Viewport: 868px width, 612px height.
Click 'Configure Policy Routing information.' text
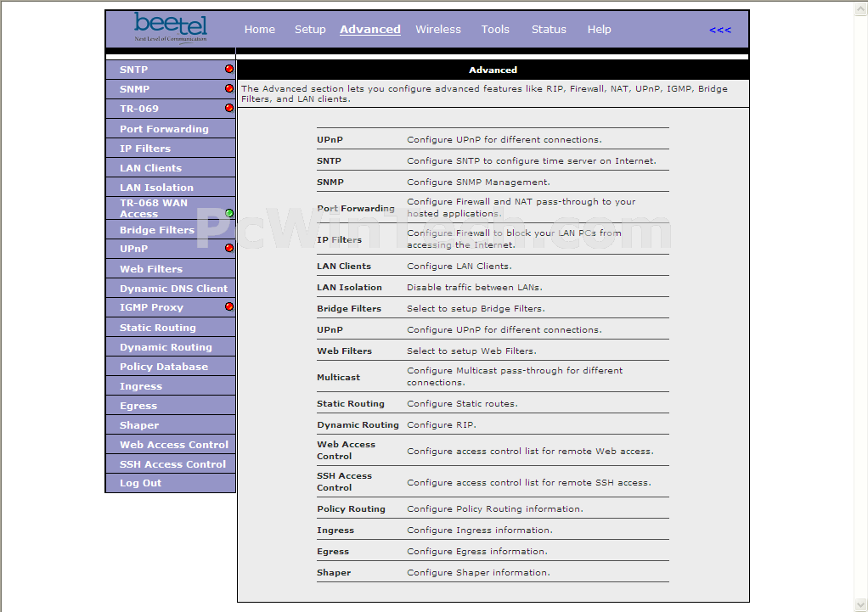pos(495,509)
